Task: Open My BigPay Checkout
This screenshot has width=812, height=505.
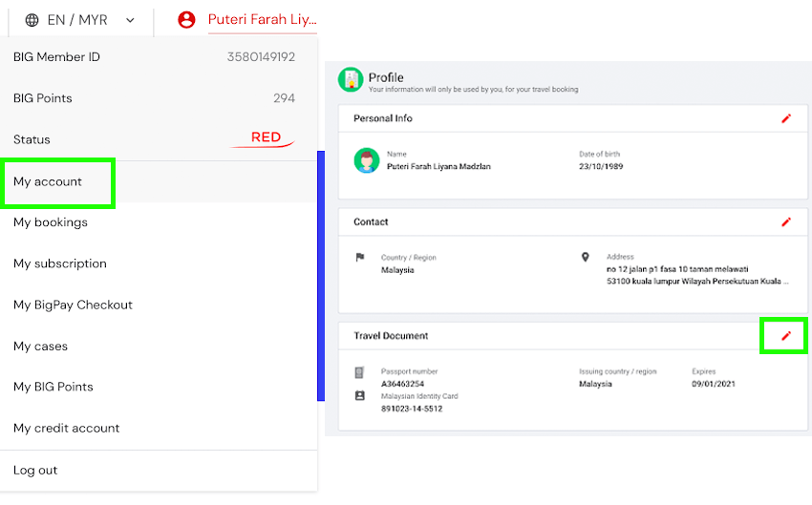Action: [73, 305]
